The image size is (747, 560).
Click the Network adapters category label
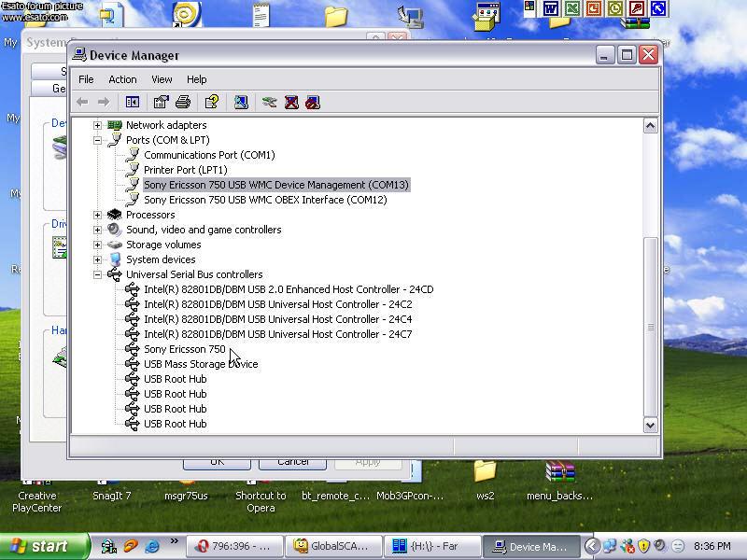166,125
